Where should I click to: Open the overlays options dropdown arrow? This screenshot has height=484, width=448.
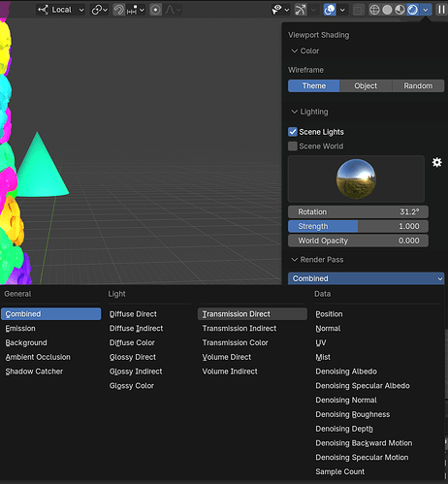[x=342, y=10]
